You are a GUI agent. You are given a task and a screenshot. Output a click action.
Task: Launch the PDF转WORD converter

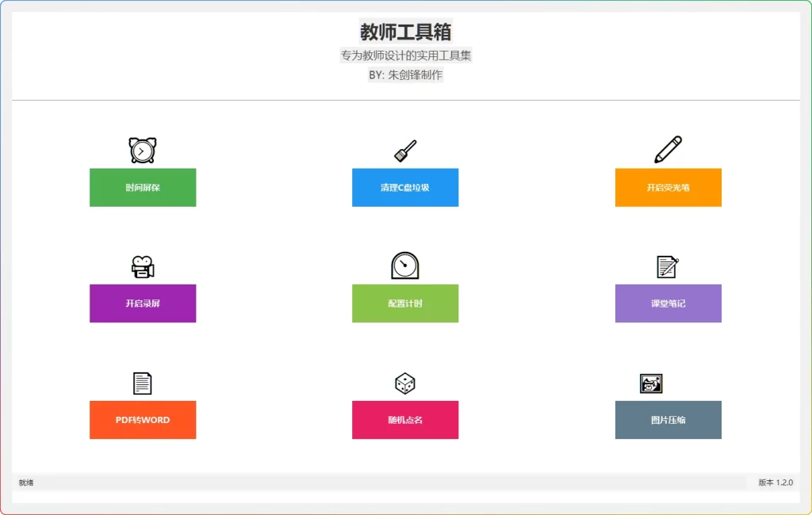pos(142,420)
